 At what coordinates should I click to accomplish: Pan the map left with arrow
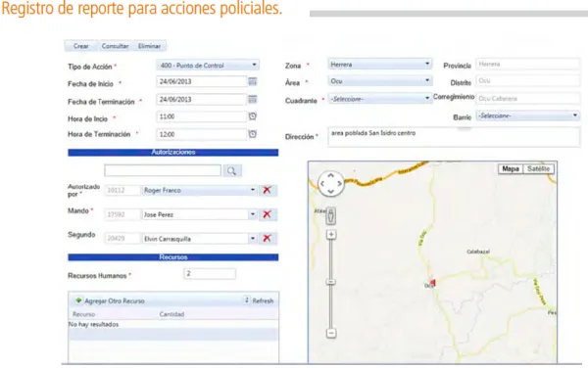click(322, 183)
